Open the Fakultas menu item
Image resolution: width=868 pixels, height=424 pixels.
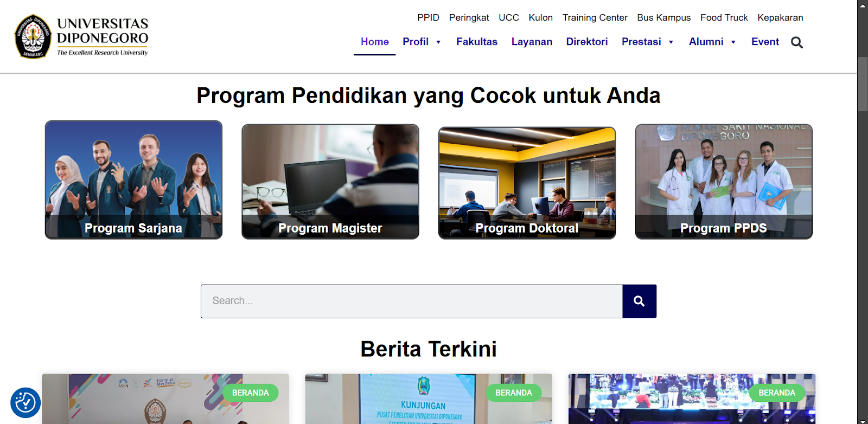pos(477,42)
